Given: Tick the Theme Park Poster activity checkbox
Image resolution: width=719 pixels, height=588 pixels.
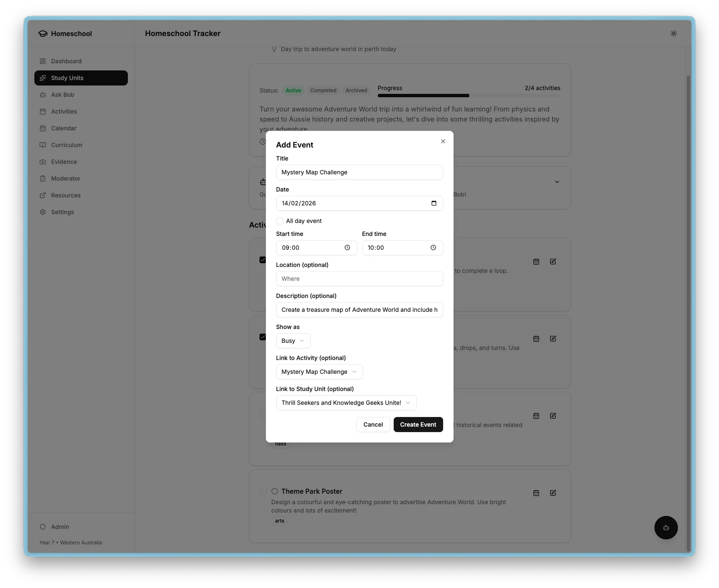Looking at the screenshot, I should point(263,492).
